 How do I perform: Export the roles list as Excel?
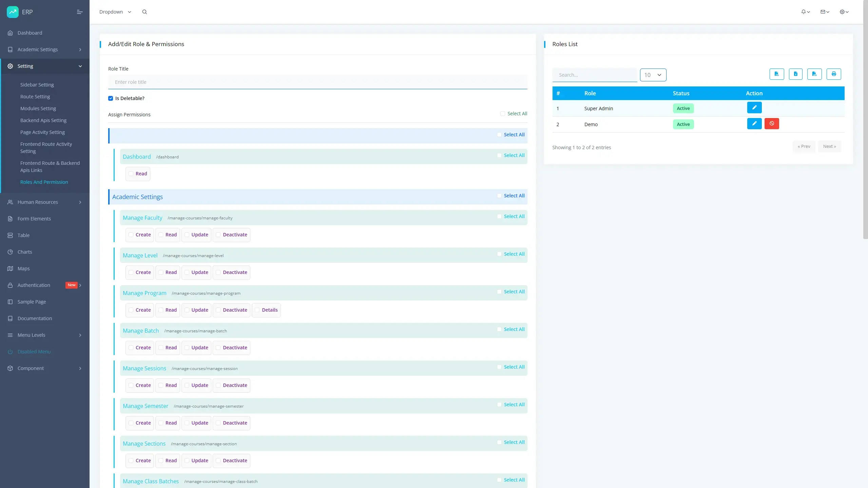click(x=795, y=74)
